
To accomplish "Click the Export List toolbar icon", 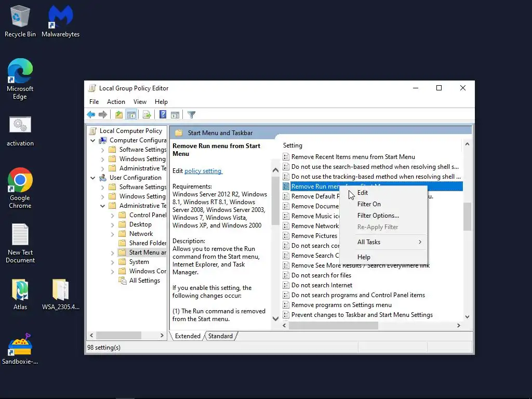I will 147,115.
